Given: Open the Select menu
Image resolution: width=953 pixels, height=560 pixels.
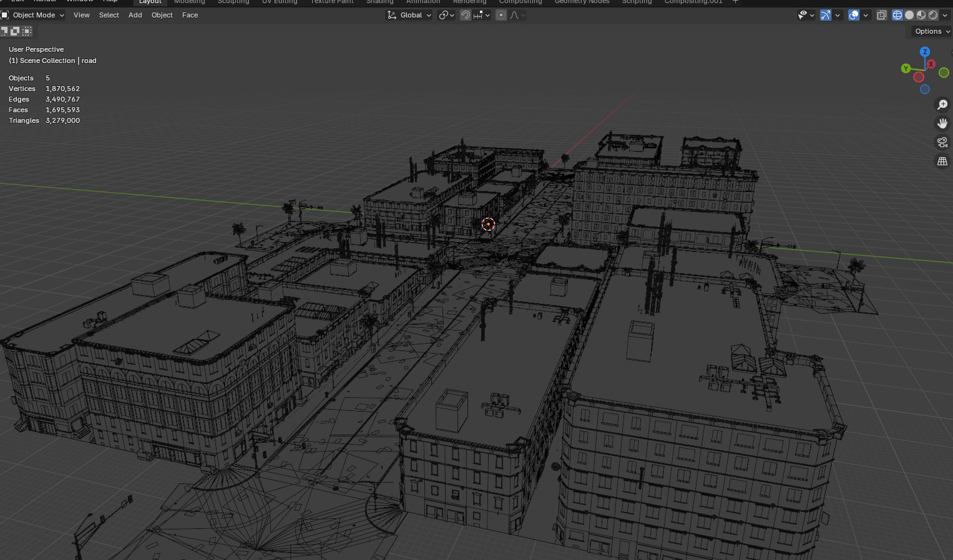Looking at the screenshot, I should (109, 15).
